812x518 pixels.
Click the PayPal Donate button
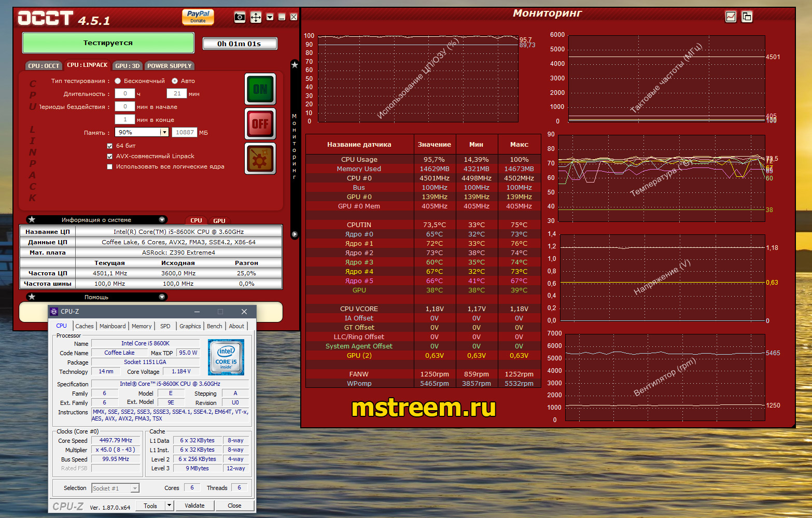(x=198, y=17)
